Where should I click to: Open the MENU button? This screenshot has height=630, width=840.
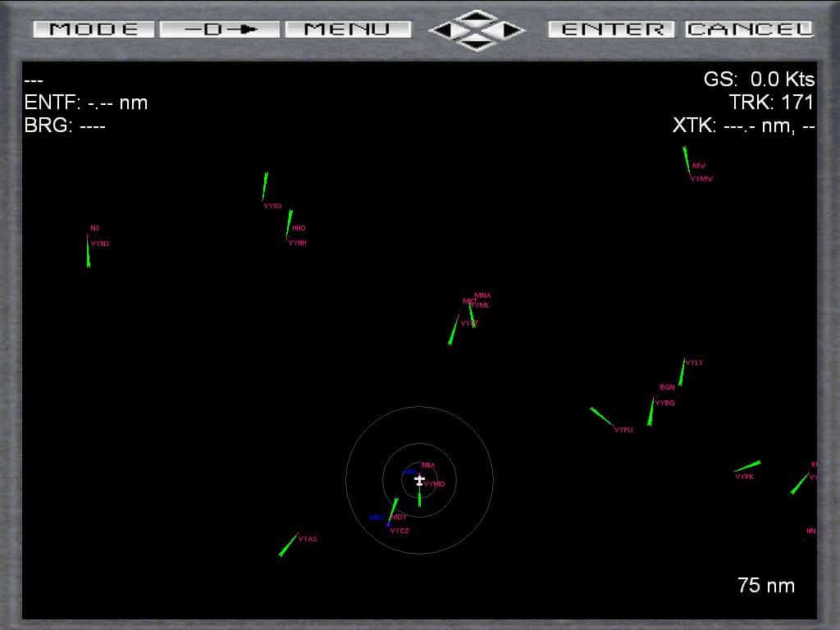click(x=348, y=30)
